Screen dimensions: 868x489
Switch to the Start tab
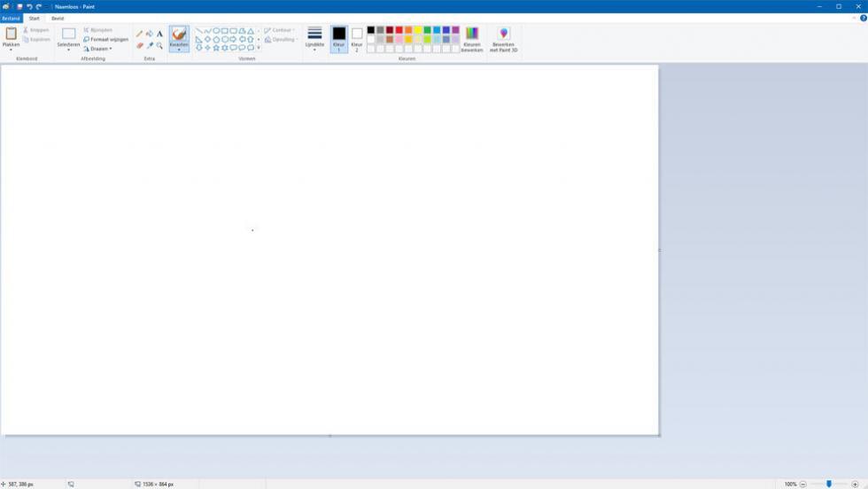35,19
